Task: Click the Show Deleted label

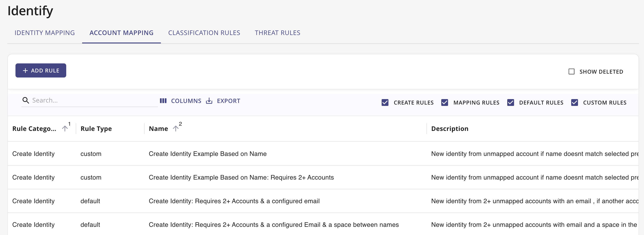Action: [601, 72]
